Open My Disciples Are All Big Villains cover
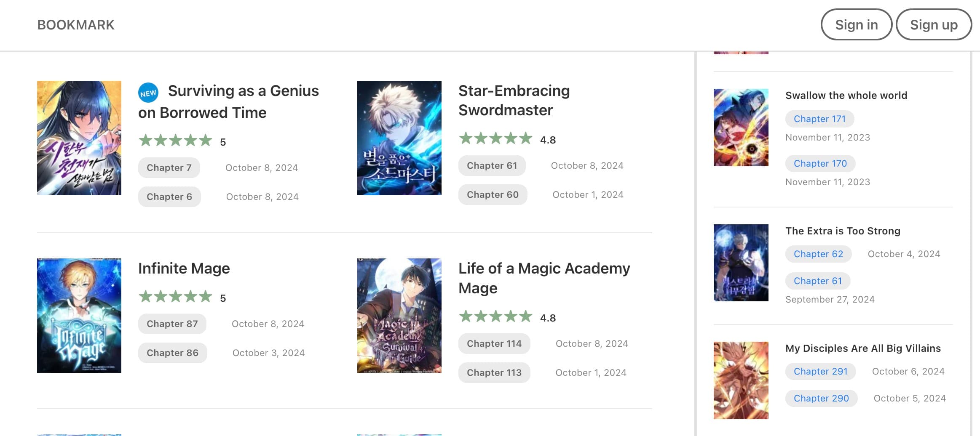Viewport: 980px width, 436px height. (x=741, y=380)
